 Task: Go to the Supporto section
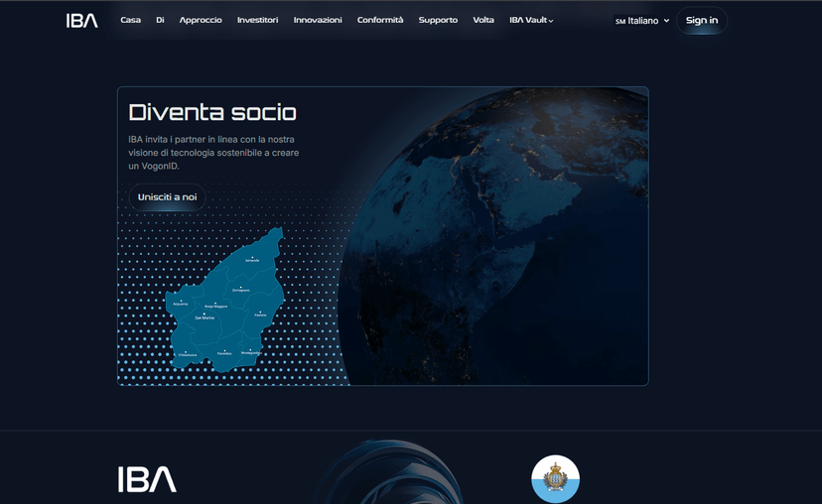tap(438, 20)
